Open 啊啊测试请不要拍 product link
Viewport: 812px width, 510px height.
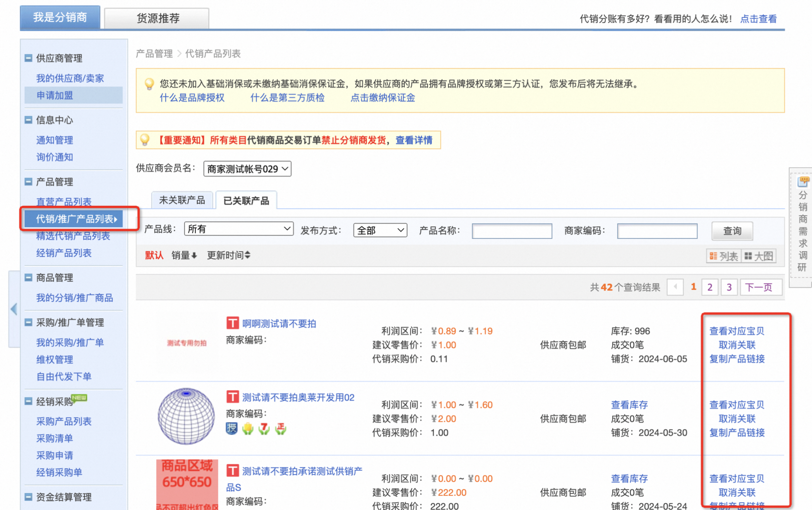tap(279, 323)
